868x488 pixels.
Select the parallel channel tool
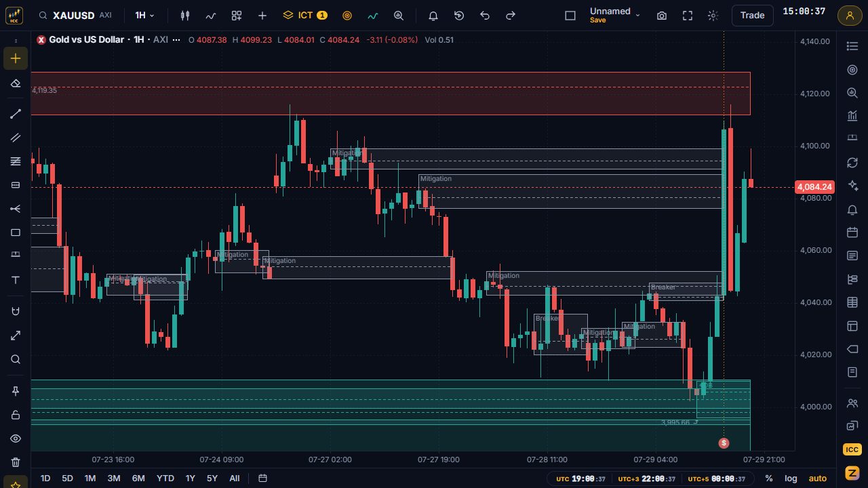pos(16,138)
